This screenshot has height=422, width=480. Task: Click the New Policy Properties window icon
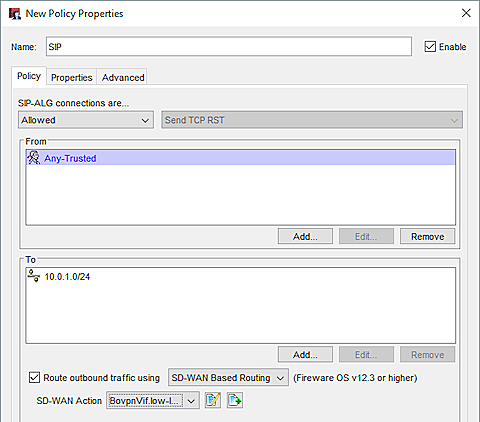coord(15,14)
